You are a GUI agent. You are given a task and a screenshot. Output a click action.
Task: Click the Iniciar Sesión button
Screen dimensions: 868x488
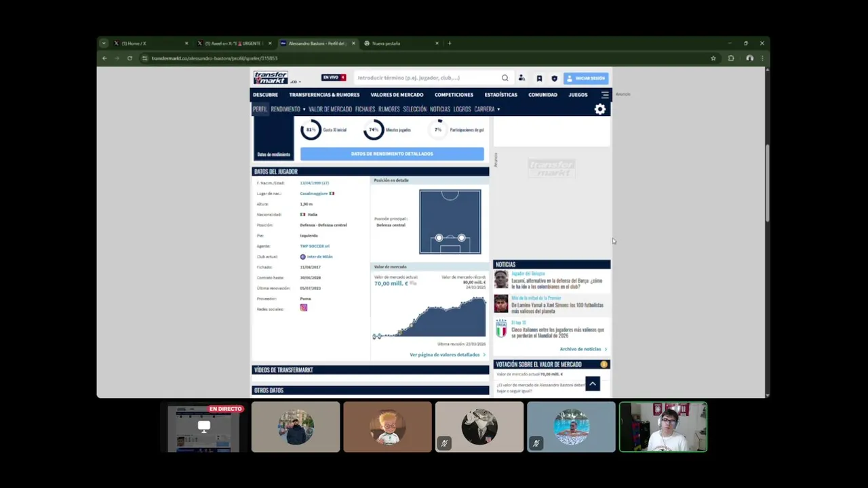(586, 78)
